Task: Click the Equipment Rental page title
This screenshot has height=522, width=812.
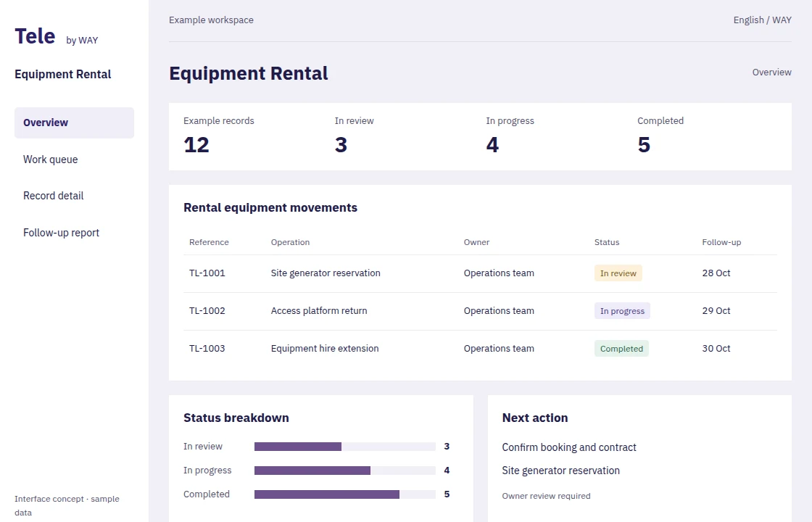Action: pyautogui.click(x=249, y=73)
